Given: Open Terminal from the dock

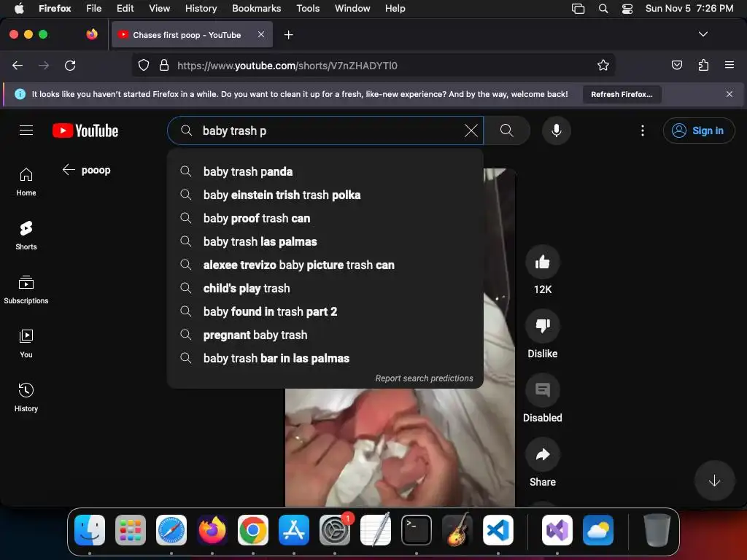Looking at the screenshot, I should pos(417,530).
